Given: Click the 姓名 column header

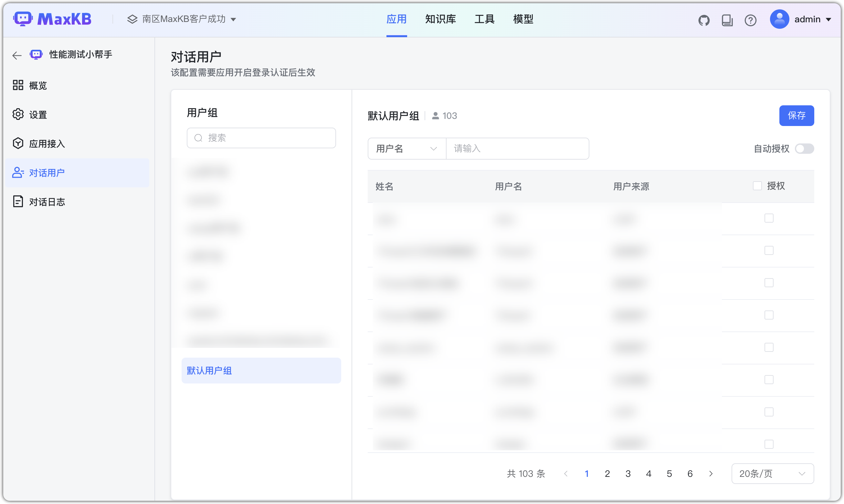Looking at the screenshot, I should pyautogui.click(x=384, y=186).
